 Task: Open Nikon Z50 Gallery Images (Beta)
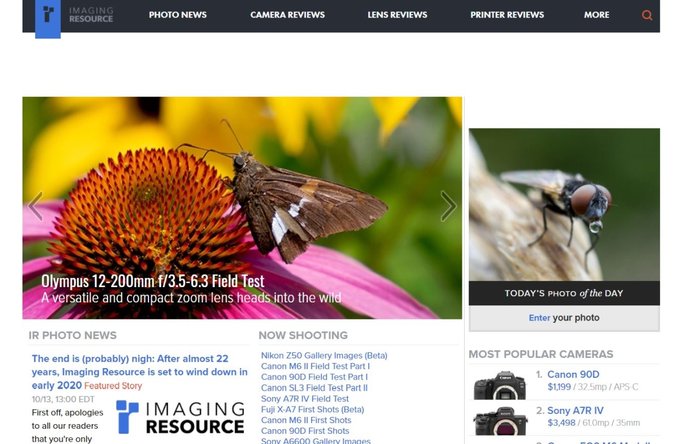click(324, 356)
